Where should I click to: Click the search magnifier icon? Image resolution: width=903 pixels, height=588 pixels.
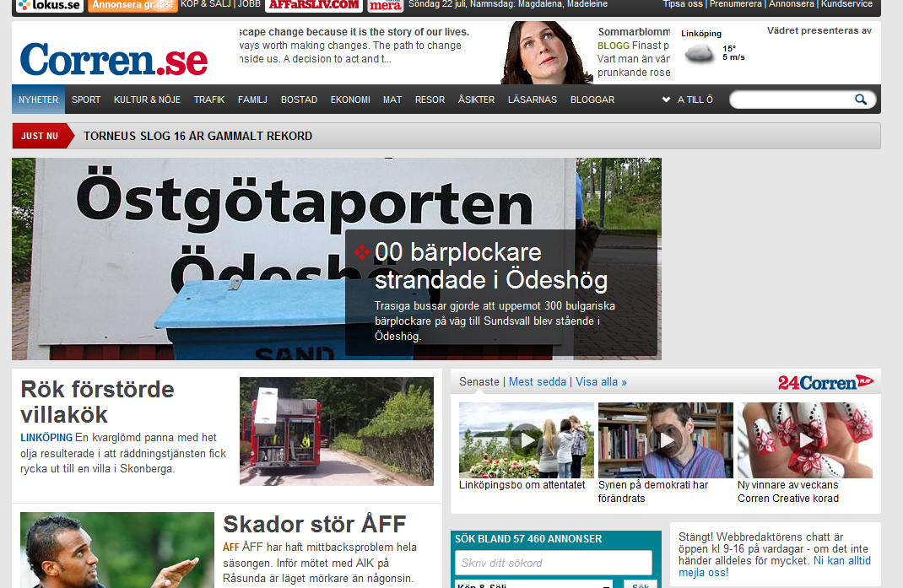[x=861, y=100]
